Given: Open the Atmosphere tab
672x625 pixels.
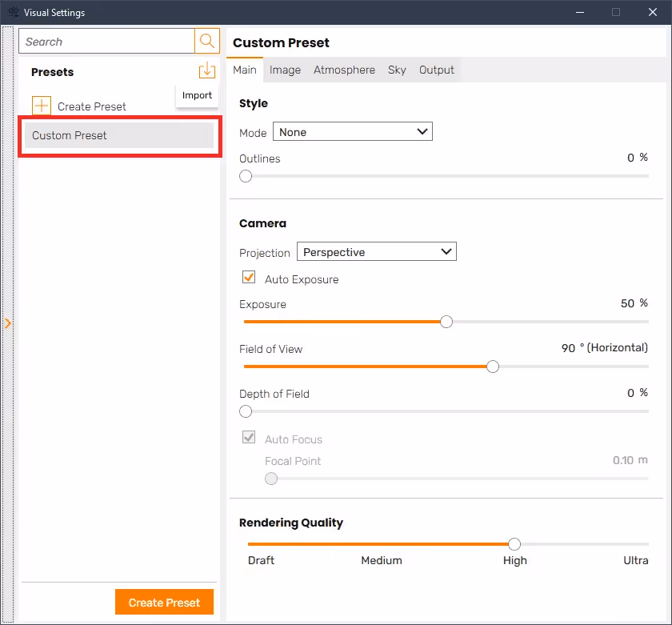Looking at the screenshot, I should pyautogui.click(x=344, y=70).
